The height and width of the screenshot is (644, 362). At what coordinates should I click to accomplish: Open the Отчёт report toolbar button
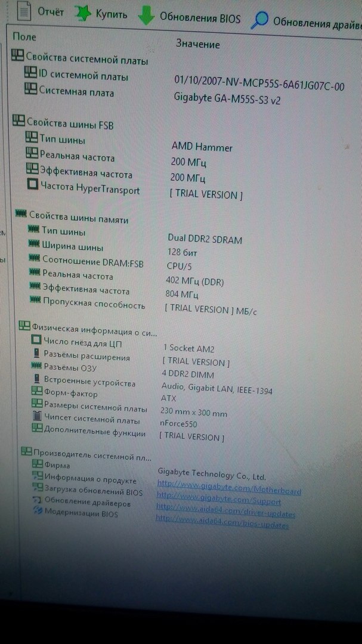coord(41,11)
